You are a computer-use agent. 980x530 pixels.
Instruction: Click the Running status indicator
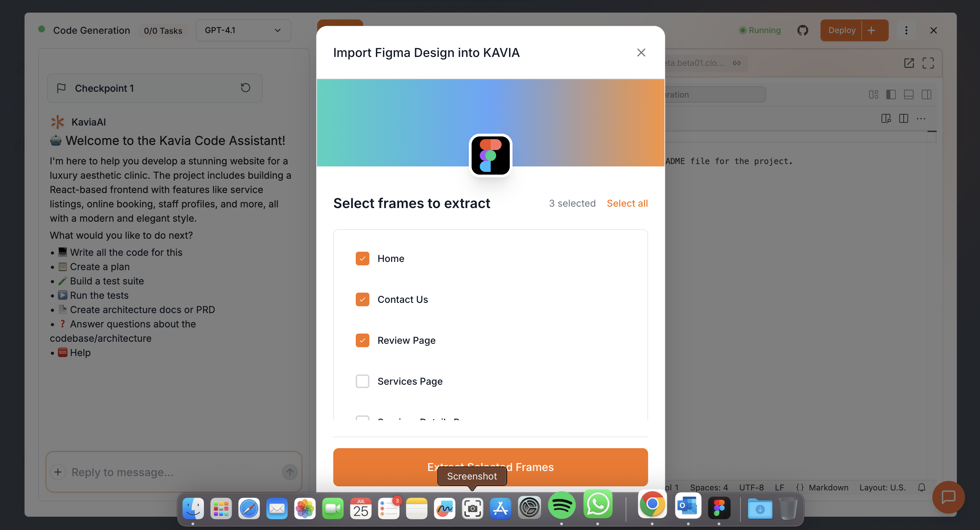(x=760, y=30)
